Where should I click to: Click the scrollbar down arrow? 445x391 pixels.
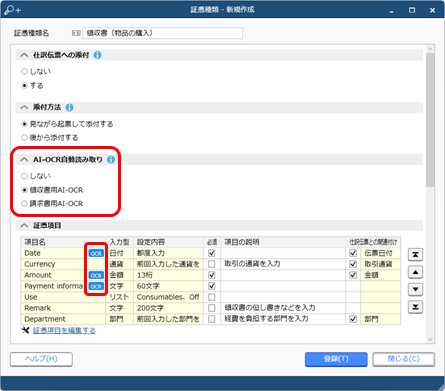tap(430, 339)
